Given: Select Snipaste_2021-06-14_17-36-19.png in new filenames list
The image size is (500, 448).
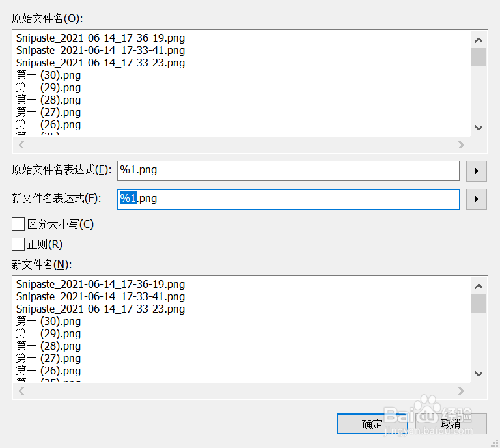Looking at the screenshot, I should coord(100,284).
